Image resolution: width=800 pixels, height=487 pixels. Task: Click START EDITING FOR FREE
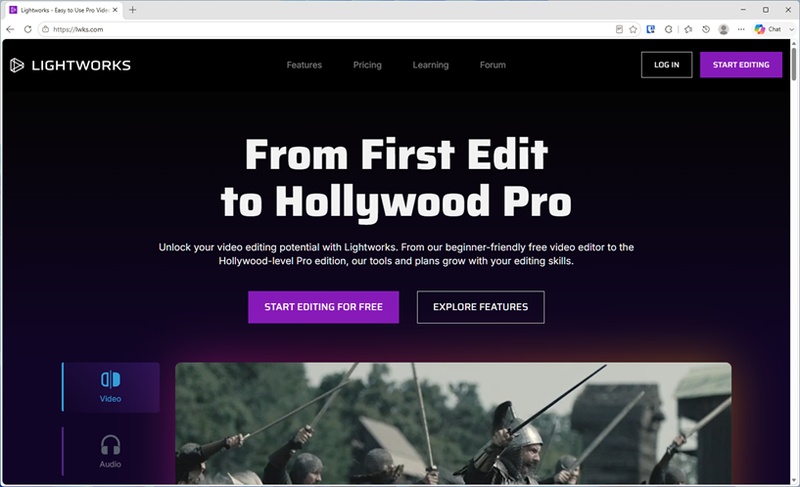click(x=323, y=307)
